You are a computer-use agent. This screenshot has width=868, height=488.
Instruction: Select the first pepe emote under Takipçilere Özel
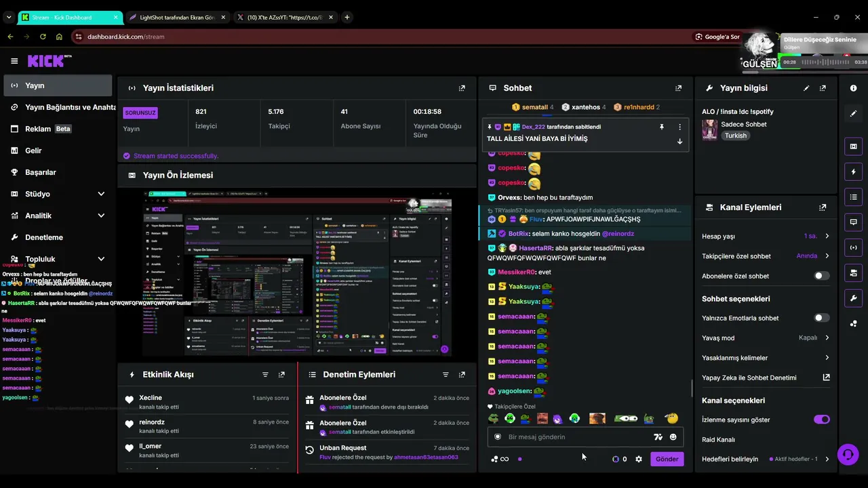494,419
